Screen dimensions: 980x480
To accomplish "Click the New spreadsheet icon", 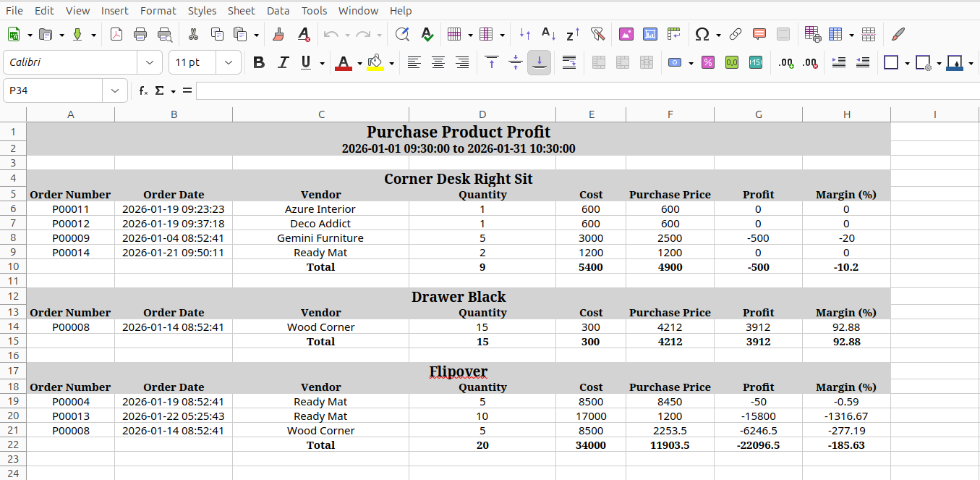I will click(13, 34).
